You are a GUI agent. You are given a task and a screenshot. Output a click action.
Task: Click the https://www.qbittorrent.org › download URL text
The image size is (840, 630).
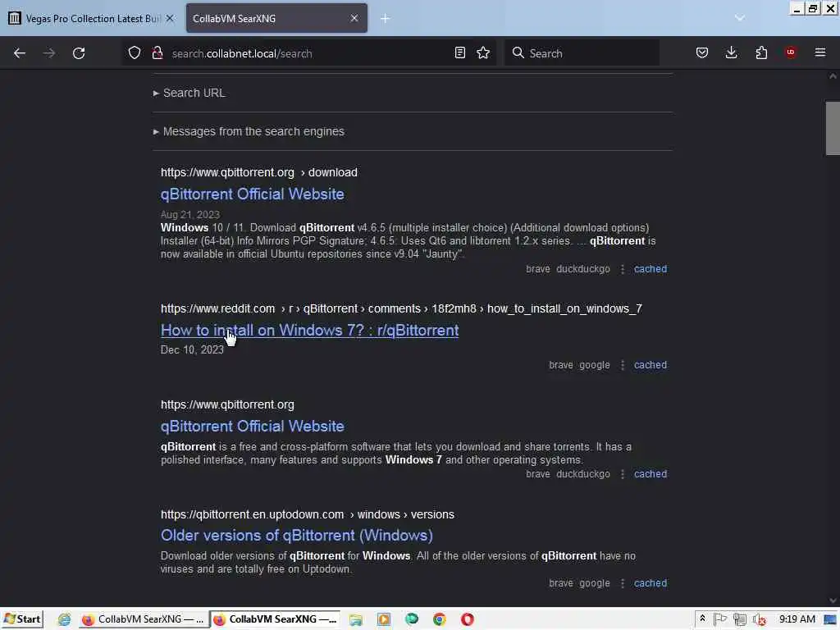[258, 172]
